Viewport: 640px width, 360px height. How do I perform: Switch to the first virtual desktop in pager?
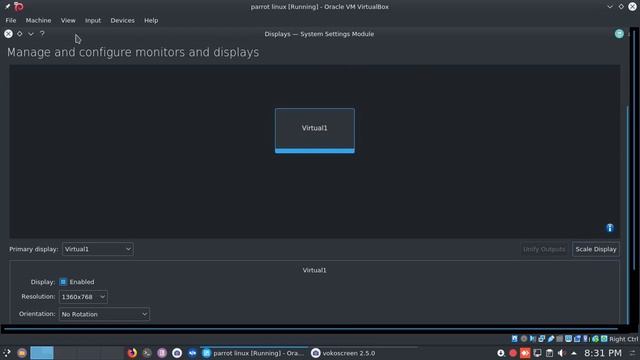pyautogui.click(x=42, y=353)
